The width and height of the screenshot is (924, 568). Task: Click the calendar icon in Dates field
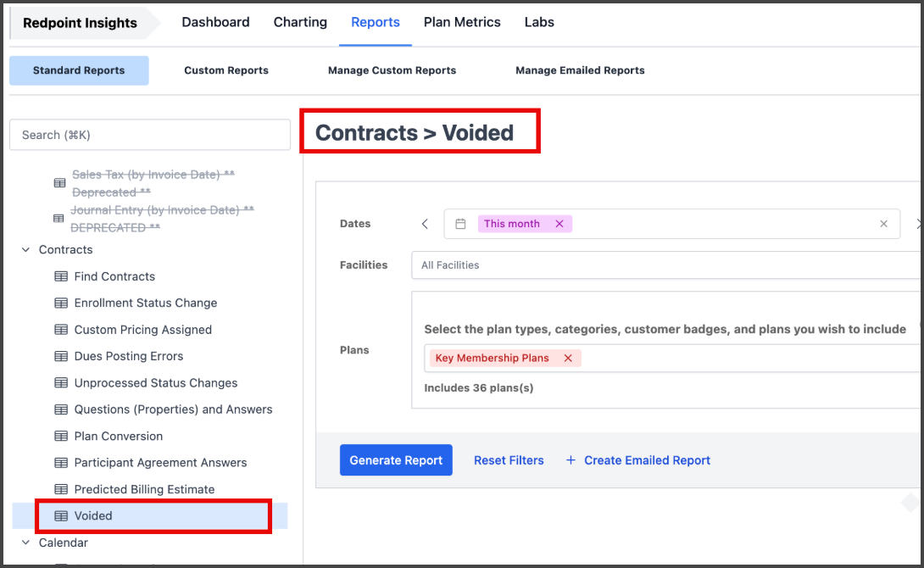pos(461,224)
